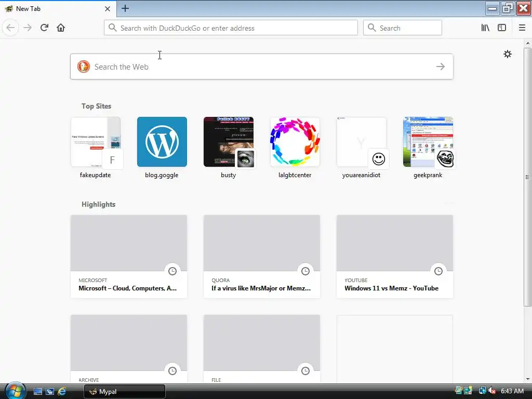Click magnifier icon in Search box
Image resolution: width=532 pixels, height=399 pixels.
point(372,28)
